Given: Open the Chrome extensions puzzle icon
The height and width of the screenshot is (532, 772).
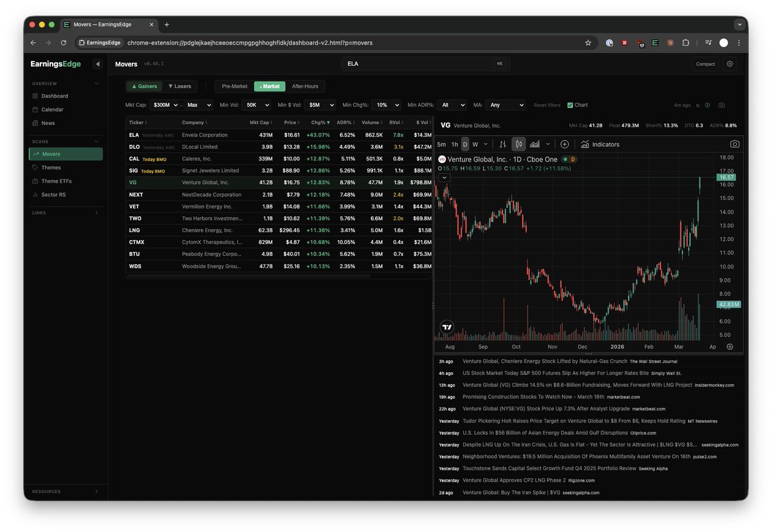Looking at the screenshot, I should point(686,42).
